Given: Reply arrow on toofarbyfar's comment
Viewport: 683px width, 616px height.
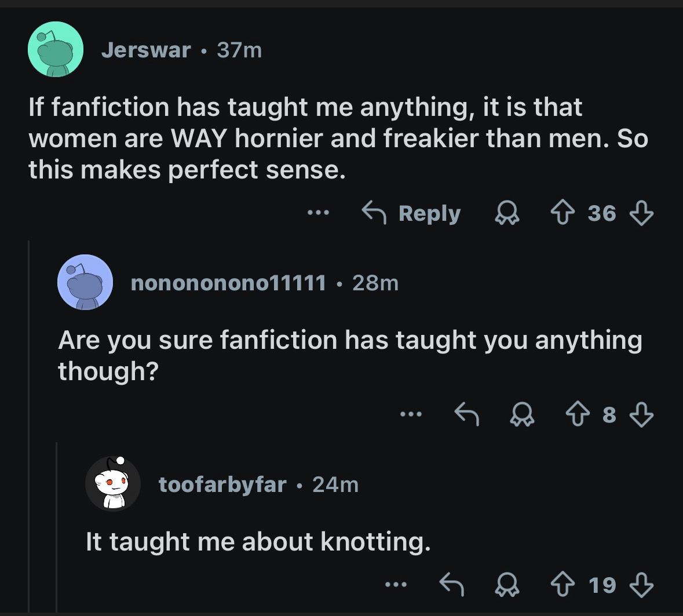Looking at the screenshot, I should point(452,585).
